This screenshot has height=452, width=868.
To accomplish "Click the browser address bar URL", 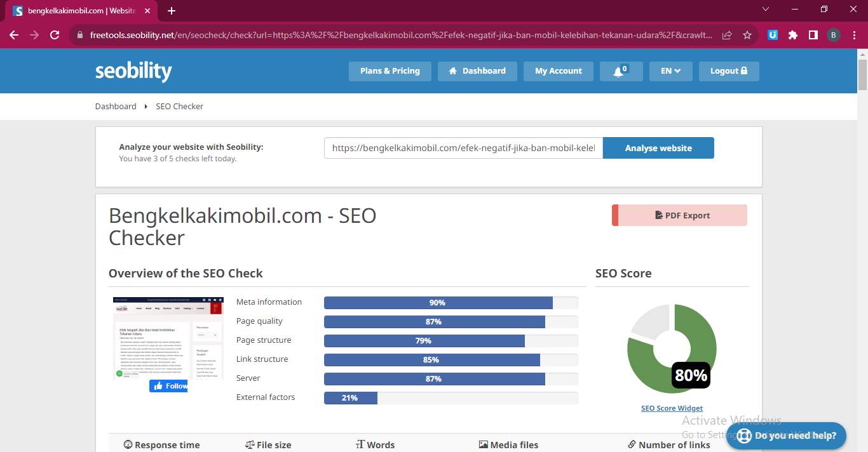I will (401, 35).
